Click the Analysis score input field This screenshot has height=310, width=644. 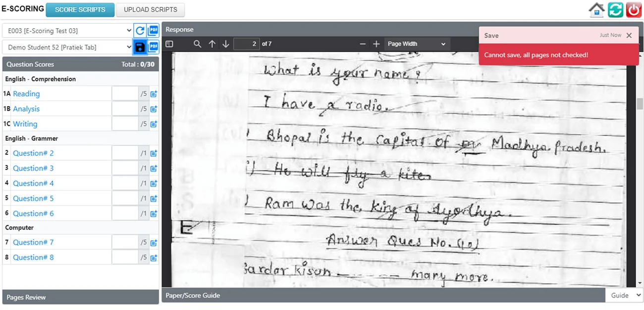[x=125, y=109]
